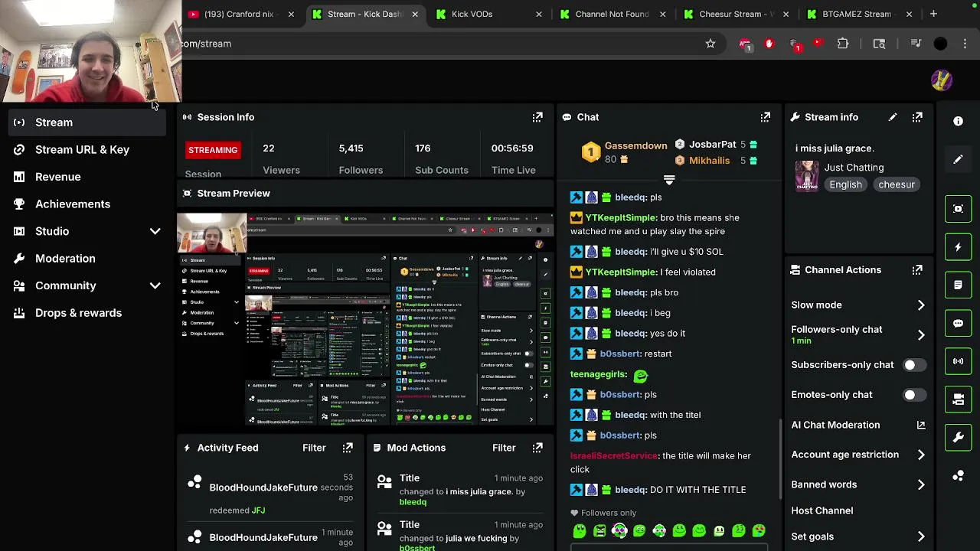This screenshot has width=980, height=551.
Task: Open the media controls icon in Chrome toolbar
Action: [x=916, y=44]
